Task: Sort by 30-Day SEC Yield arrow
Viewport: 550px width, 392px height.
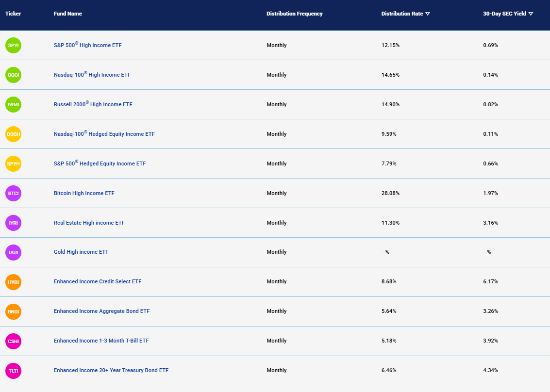Action: point(531,14)
